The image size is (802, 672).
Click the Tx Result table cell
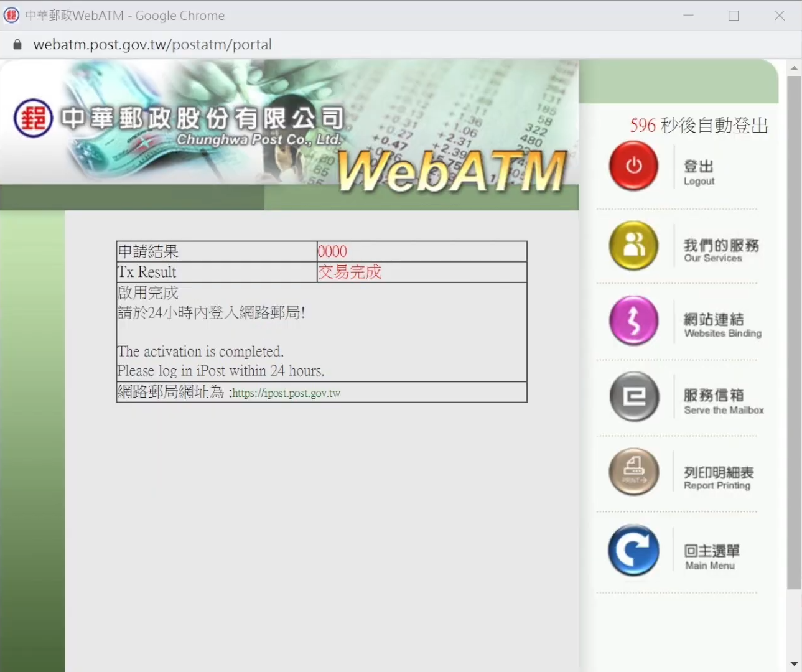(x=217, y=272)
